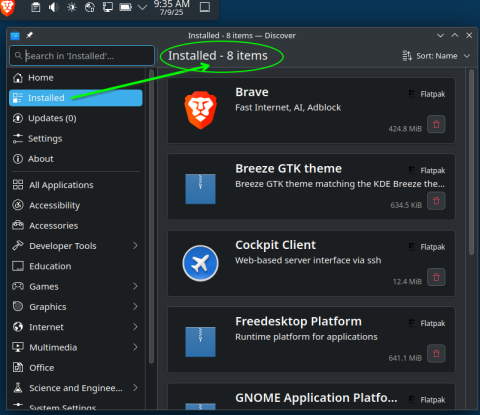Click Breeze GTK theme package icon
The image size is (480, 415).
(x=200, y=189)
